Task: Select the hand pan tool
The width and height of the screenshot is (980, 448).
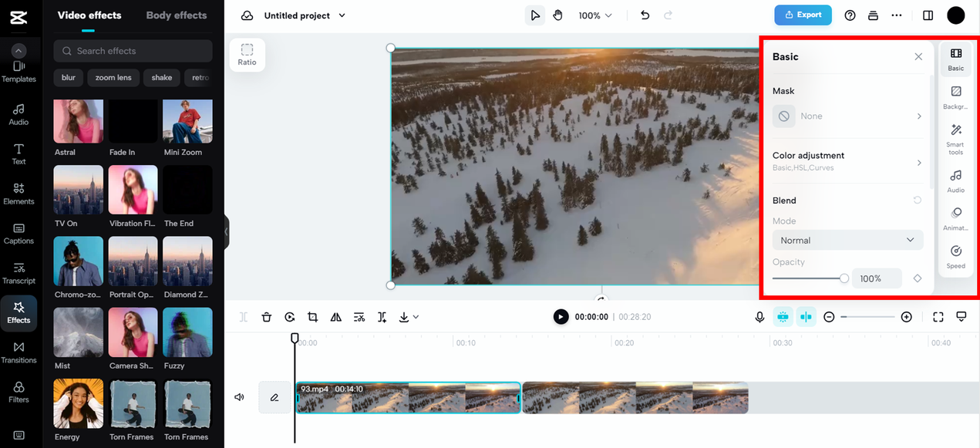Action: (x=557, y=15)
